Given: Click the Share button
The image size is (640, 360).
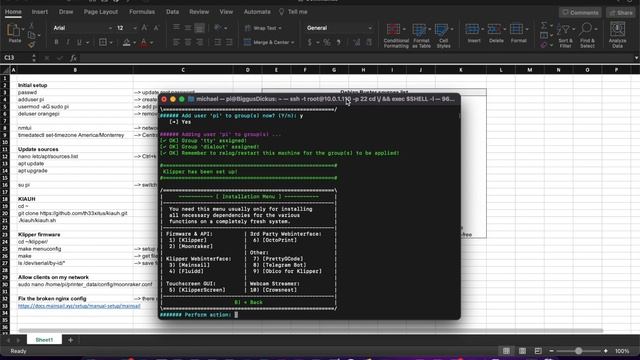Looking at the screenshot, I should tap(621, 13).
